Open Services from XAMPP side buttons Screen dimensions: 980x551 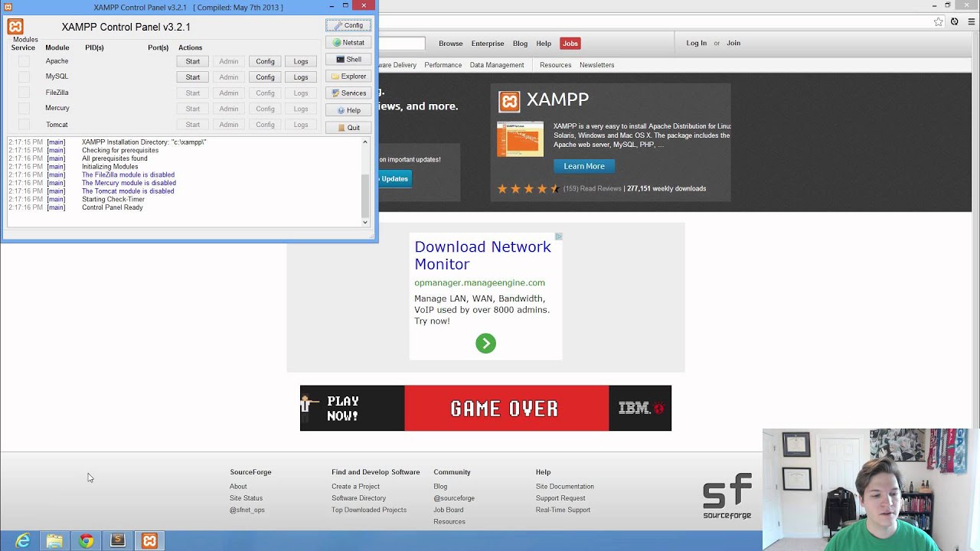pyautogui.click(x=348, y=93)
